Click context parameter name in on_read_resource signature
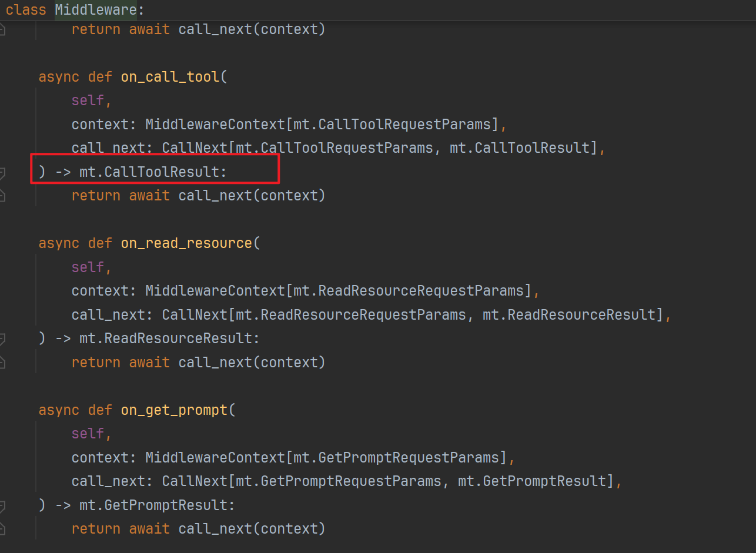This screenshot has width=756, height=553. pos(100,291)
